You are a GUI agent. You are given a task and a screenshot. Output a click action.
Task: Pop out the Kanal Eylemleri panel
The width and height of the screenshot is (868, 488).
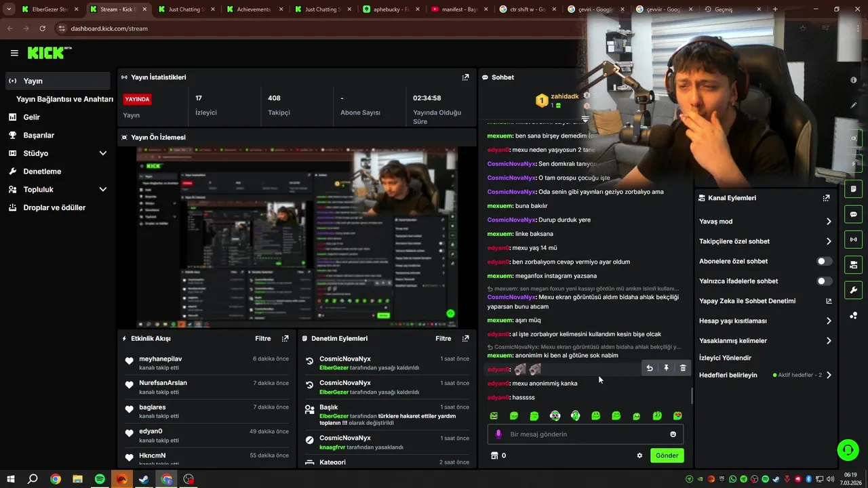(x=826, y=198)
